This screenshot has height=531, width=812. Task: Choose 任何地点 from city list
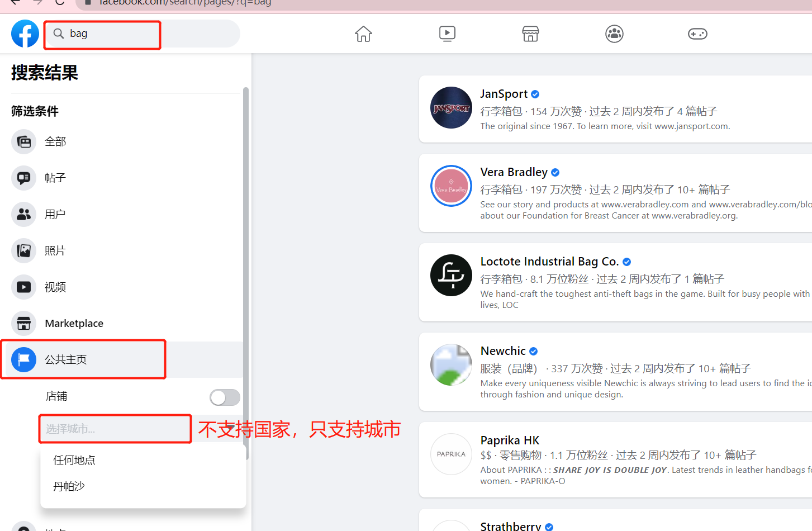coord(74,460)
